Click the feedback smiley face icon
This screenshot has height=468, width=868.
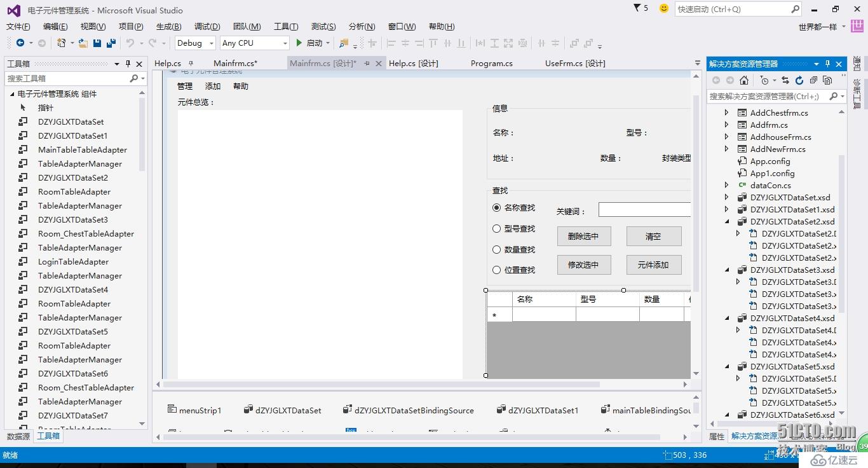[664, 8]
